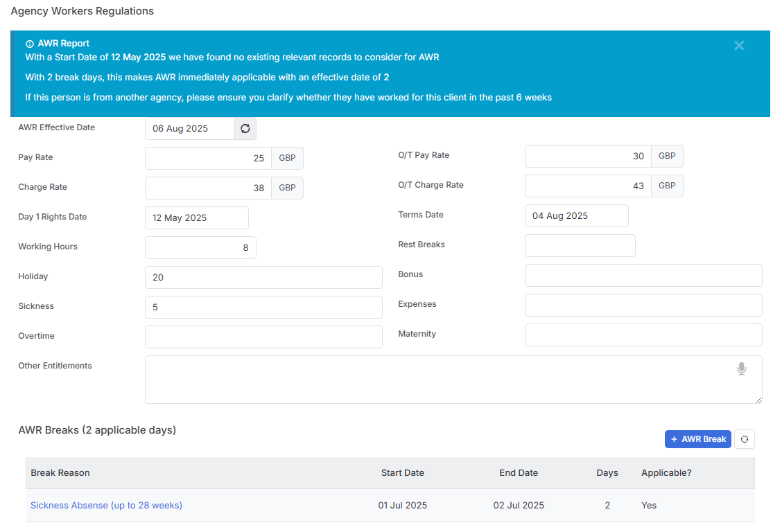Click the Days column header
The height and width of the screenshot is (532, 773).
[607, 473]
